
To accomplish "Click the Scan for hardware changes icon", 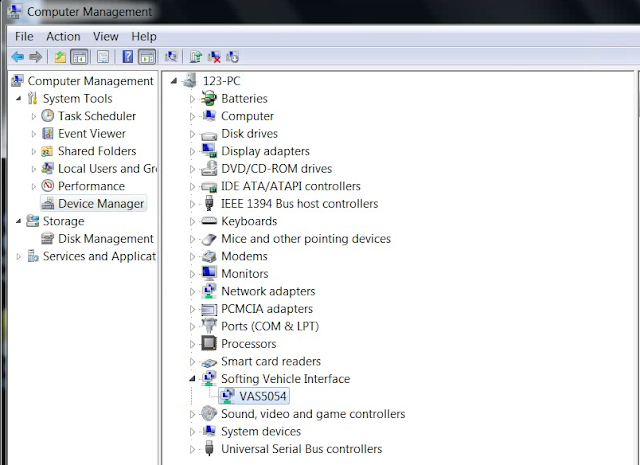I will [171, 57].
